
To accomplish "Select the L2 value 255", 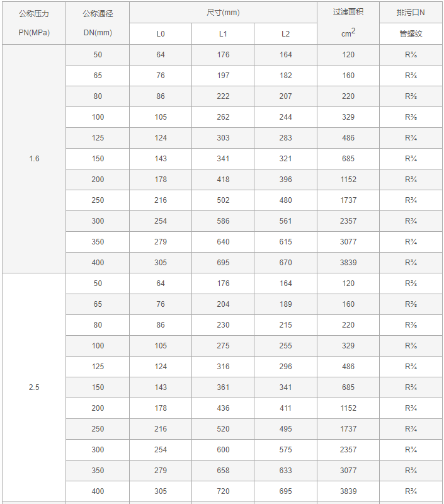I will tap(286, 346).
